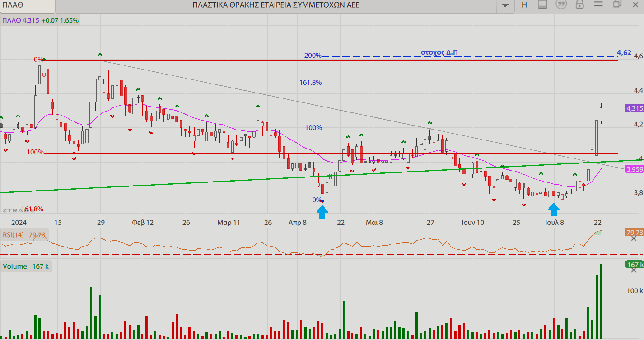Open the quotation-mark comments icon

[x=561, y=5]
